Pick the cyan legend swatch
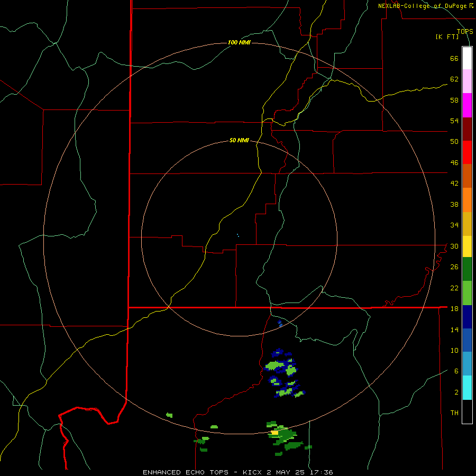The image size is (476, 476). tap(467, 388)
